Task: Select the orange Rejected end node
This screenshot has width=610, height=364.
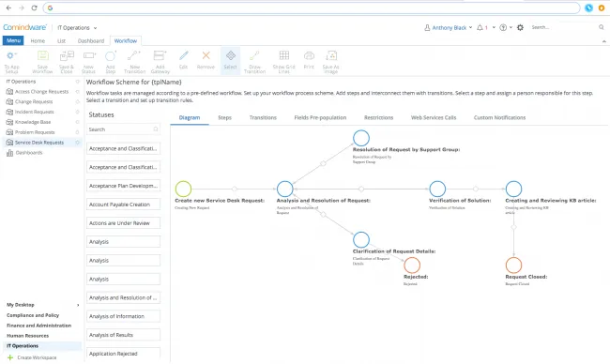Action: tap(412, 265)
